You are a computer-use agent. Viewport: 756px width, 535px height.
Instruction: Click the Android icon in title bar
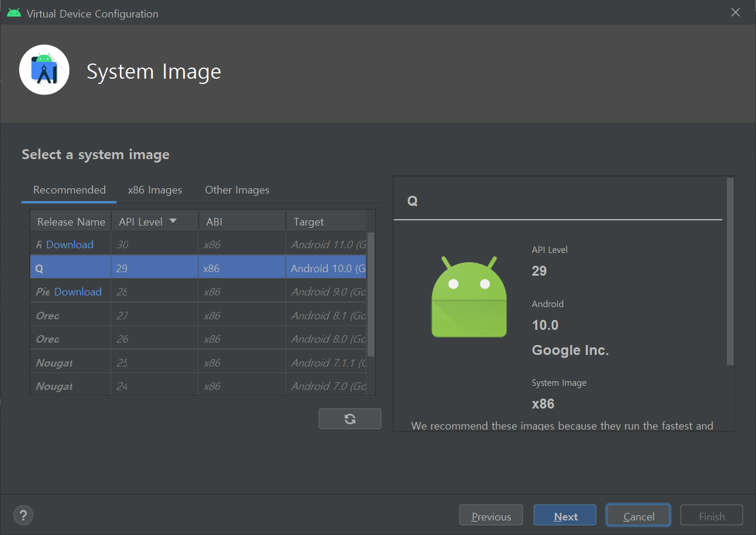coord(14,13)
